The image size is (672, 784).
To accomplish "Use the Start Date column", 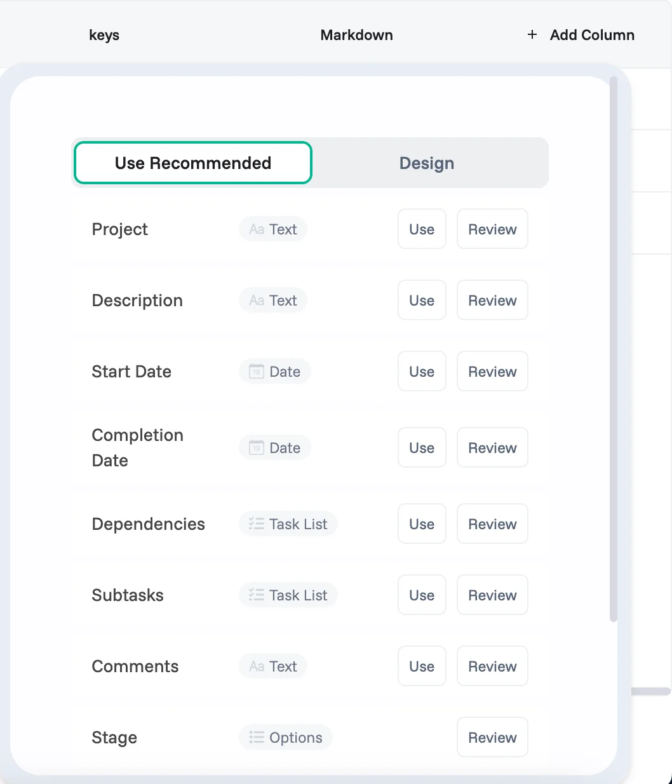I will 422,372.
